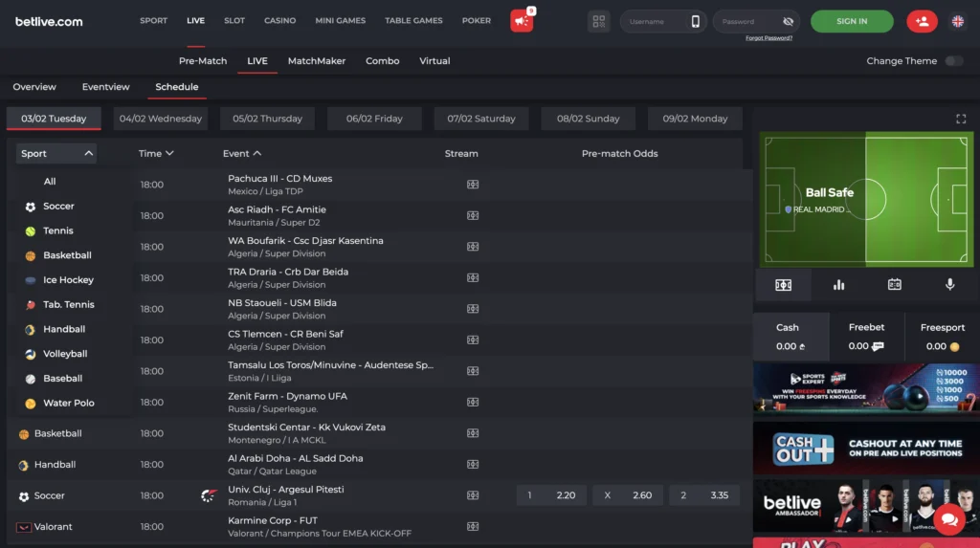Click the mobile phone icon in Username field
This screenshot has height=548, width=980.
[695, 21]
